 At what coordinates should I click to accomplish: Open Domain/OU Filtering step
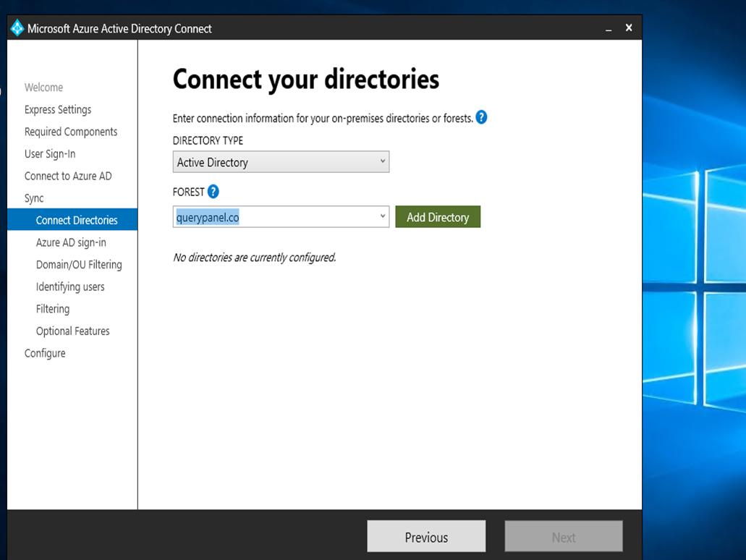click(x=79, y=265)
